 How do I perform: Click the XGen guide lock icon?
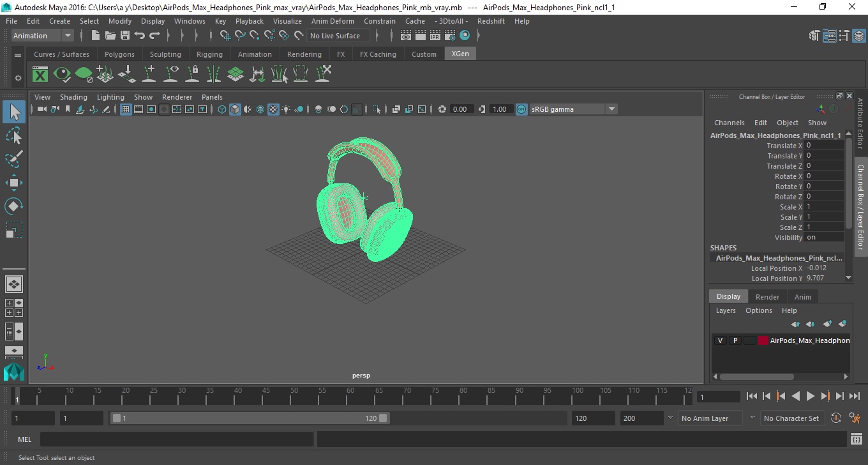click(192, 74)
